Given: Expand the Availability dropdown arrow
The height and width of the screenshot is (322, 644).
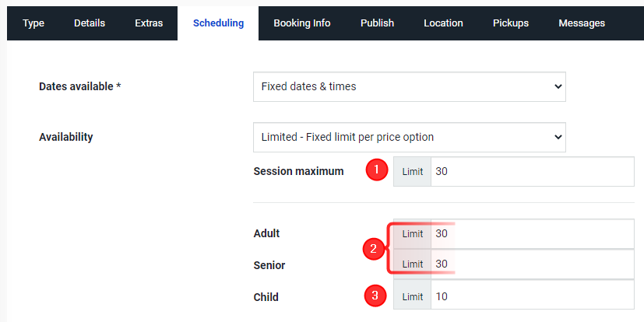Looking at the screenshot, I should point(558,137).
